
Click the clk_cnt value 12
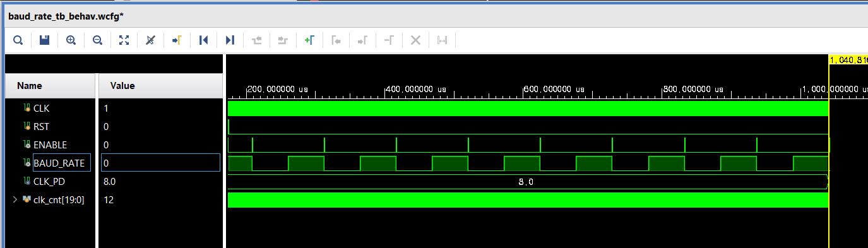point(108,200)
